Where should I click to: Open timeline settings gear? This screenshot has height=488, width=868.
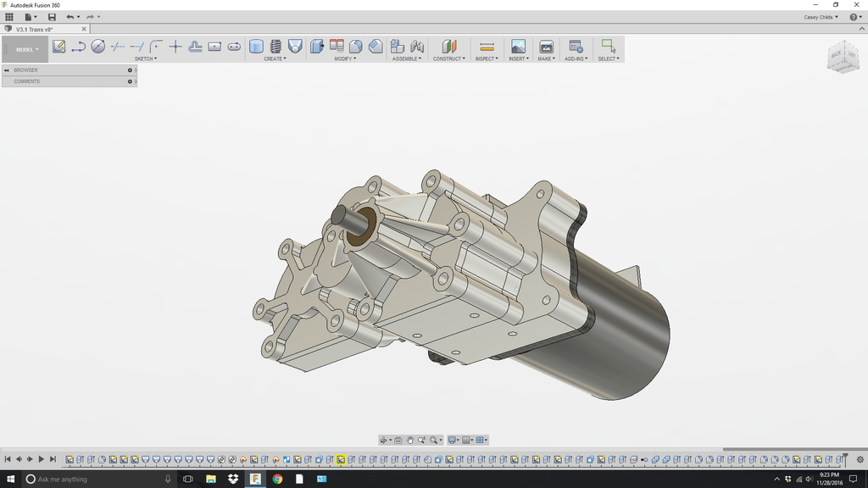[x=860, y=460]
